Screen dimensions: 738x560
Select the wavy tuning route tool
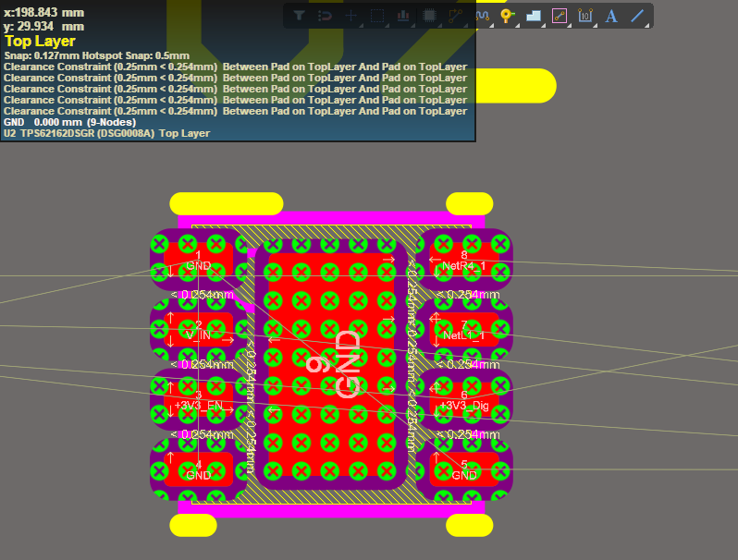(x=480, y=16)
